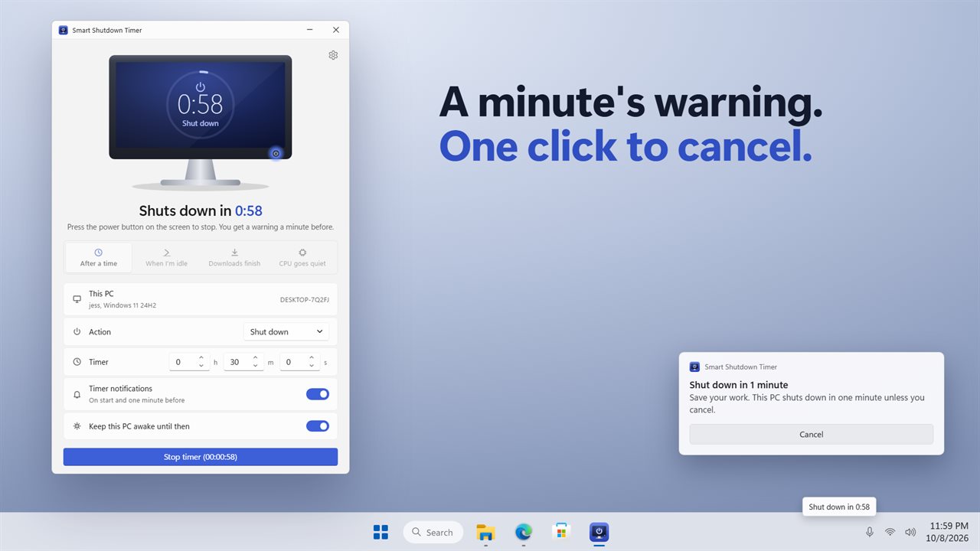Viewport: 980px width, 551px height.
Task: Disable Keep this PC awake switch
Action: click(x=318, y=426)
